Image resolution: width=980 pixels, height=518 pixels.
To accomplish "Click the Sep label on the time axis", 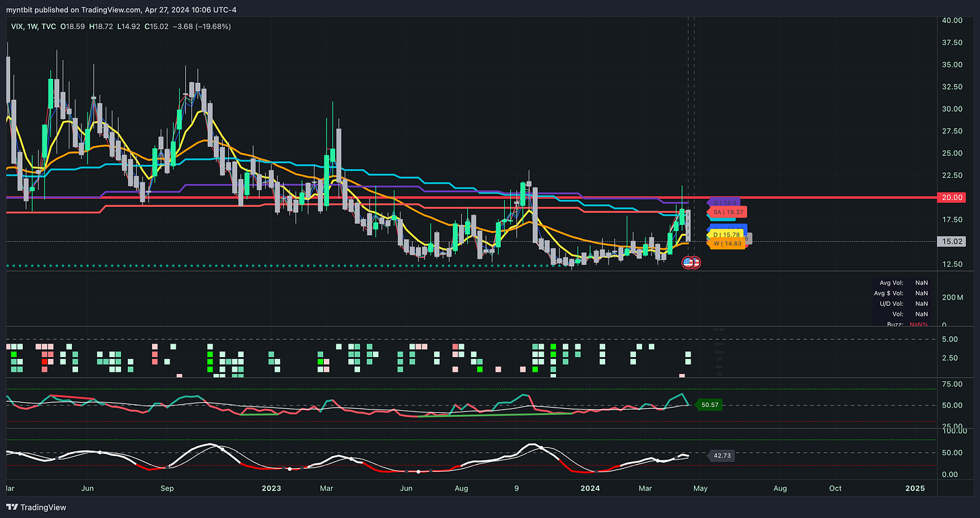I will pyautogui.click(x=167, y=488).
